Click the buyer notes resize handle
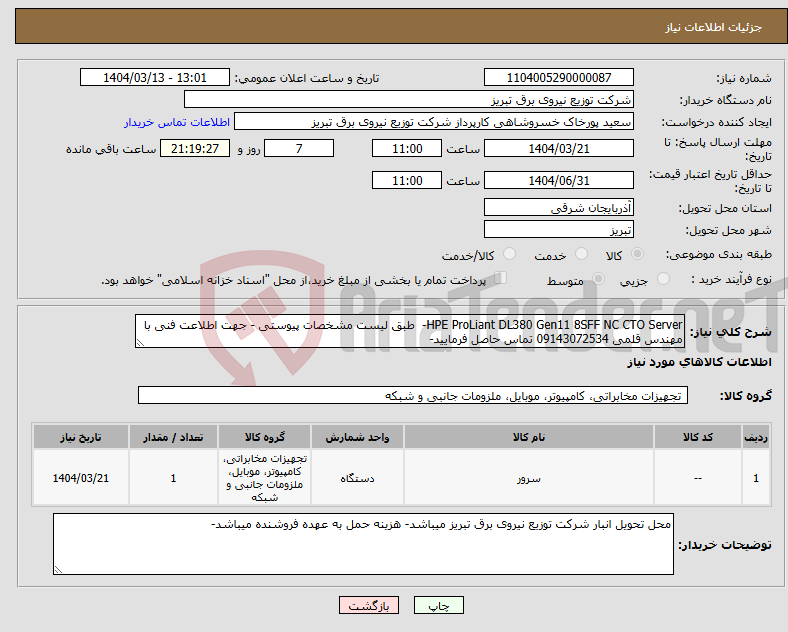The image size is (788, 632). pyautogui.click(x=58, y=570)
